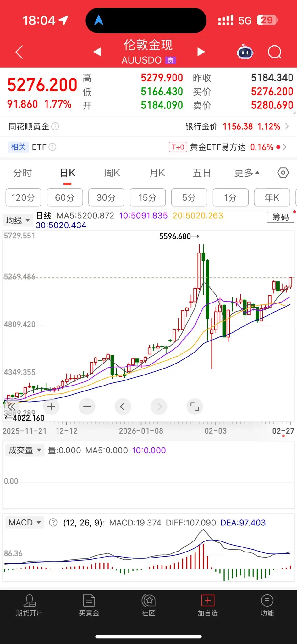Open 银行金价 details chevron

point(287,126)
